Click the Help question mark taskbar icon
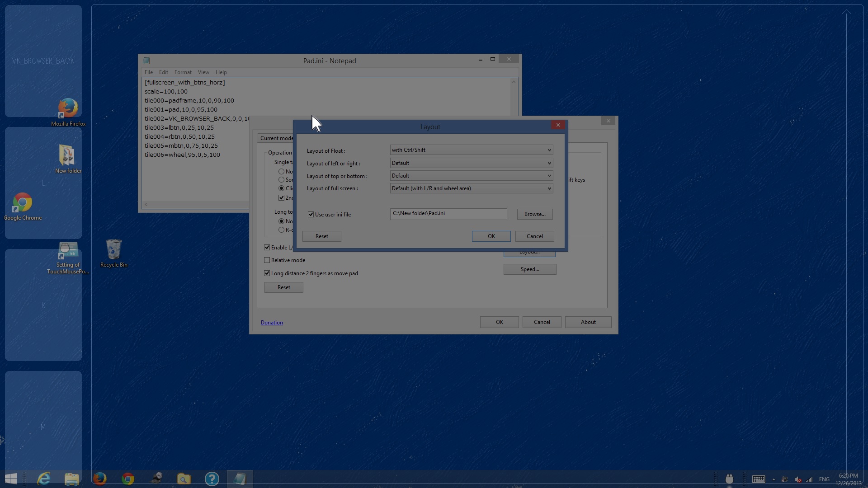The height and width of the screenshot is (488, 868). [212, 479]
